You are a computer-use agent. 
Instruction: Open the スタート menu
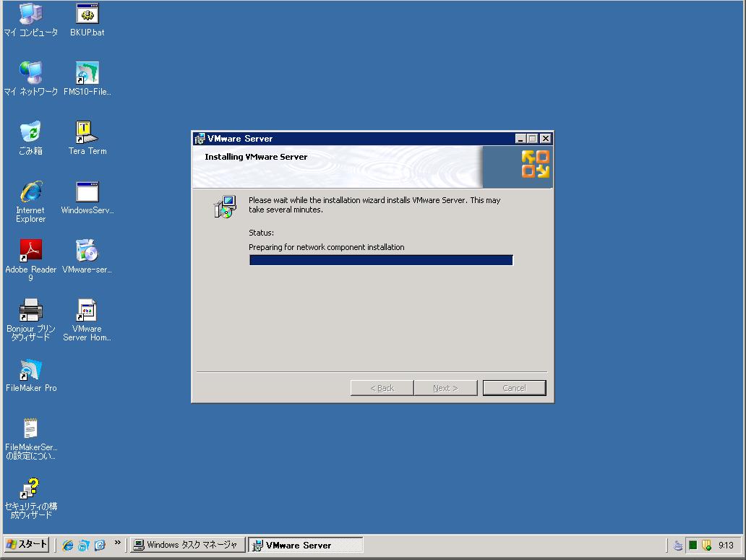coord(27,544)
